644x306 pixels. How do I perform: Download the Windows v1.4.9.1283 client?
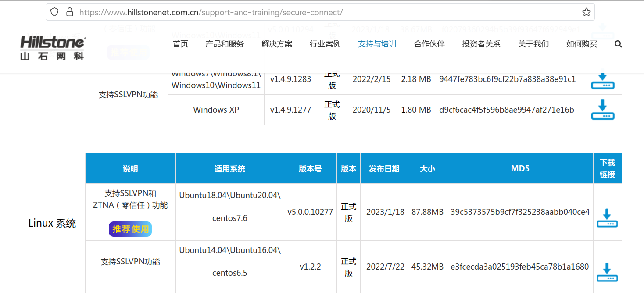pos(603,82)
